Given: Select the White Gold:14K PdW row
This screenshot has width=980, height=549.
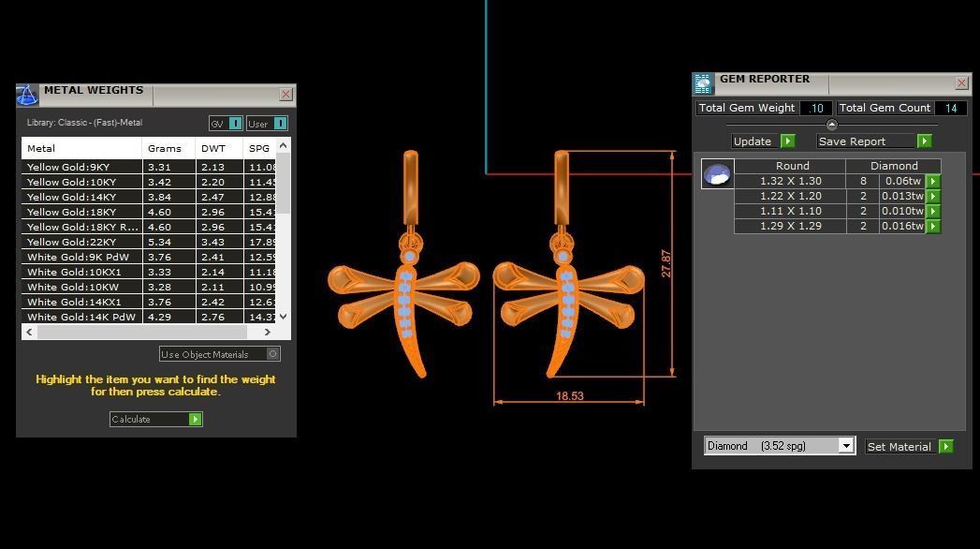Looking at the screenshot, I should (x=149, y=317).
